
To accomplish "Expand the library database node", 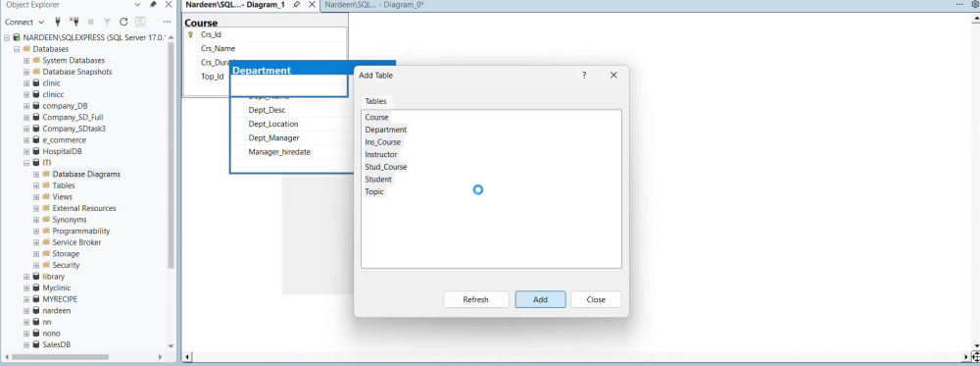I will click(x=26, y=277).
